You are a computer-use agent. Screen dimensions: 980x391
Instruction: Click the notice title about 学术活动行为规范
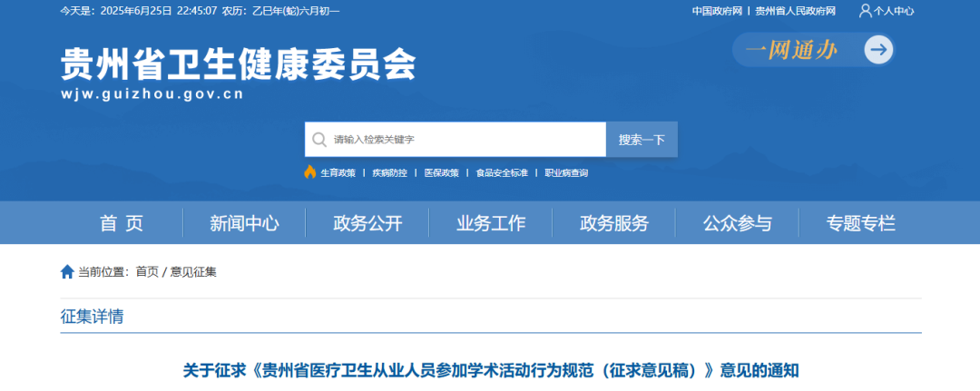491,370
